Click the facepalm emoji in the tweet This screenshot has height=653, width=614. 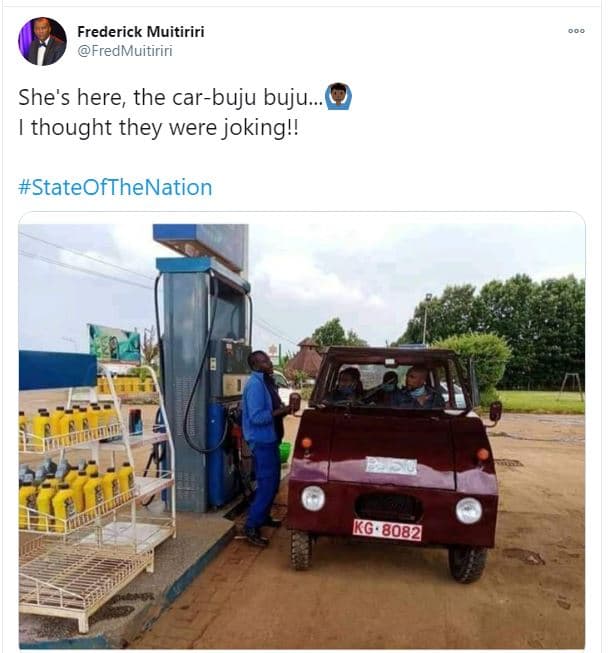[339, 98]
